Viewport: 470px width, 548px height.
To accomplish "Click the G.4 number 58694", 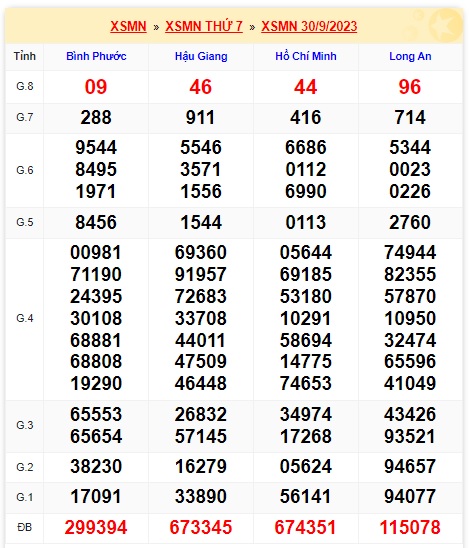I will pos(306,340).
